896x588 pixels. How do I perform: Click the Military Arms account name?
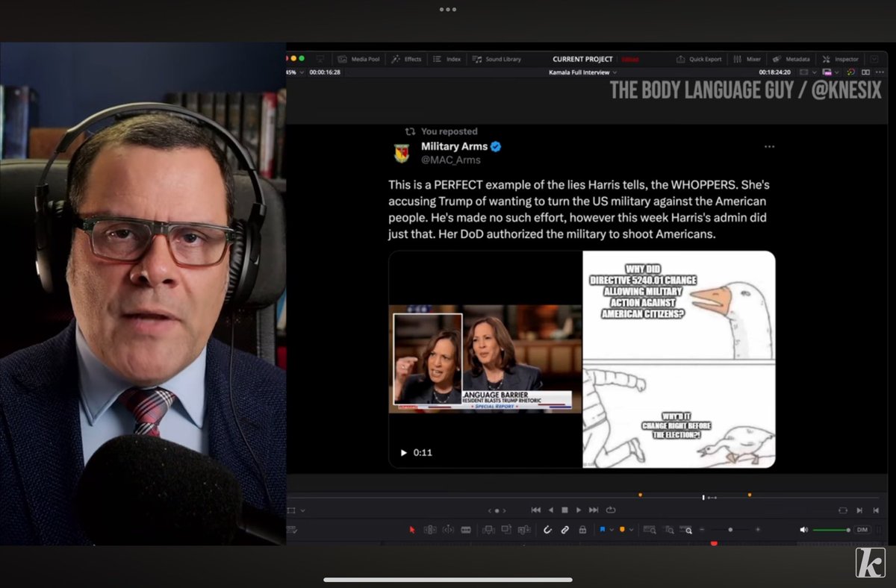coord(454,146)
